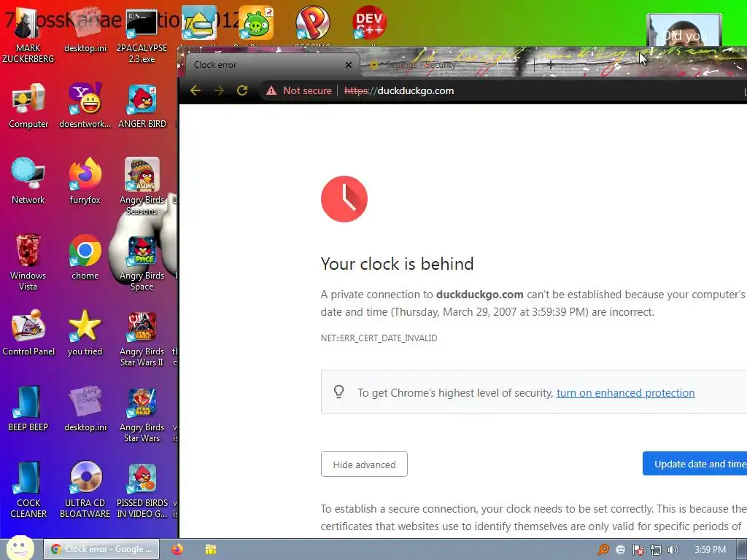The height and width of the screenshot is (560, 747).
Task: Launch the DEV C++ desktop icon
Action: pyautogui.click(x=369, y=23)
